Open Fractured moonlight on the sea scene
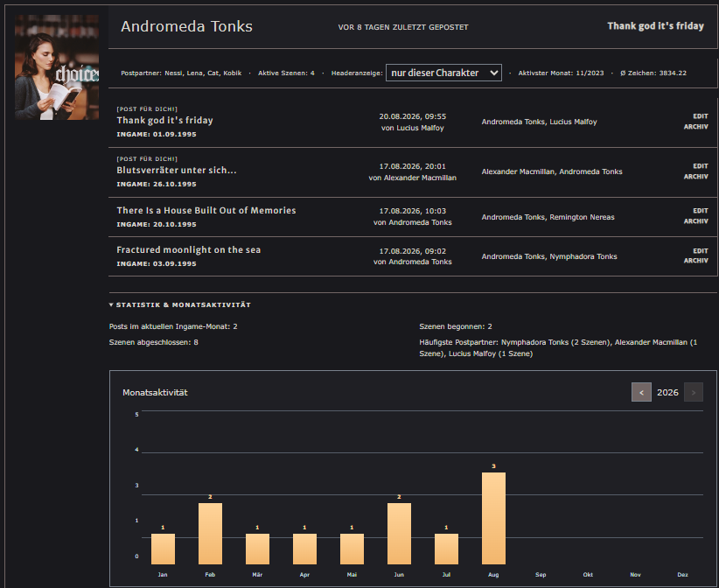719x588 pixels. coord(188,249)
